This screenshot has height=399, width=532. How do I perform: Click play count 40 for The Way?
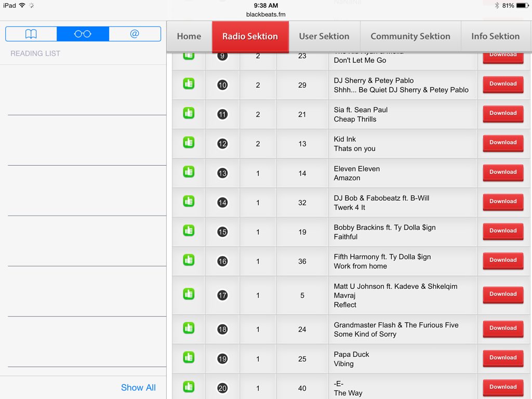[302, 389]
